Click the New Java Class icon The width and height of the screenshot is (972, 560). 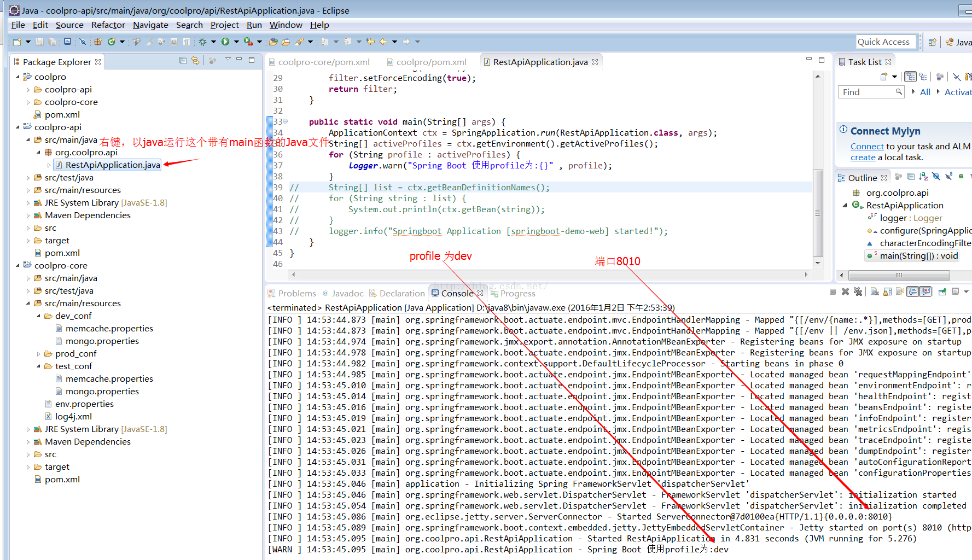click(x=112, y=42)
